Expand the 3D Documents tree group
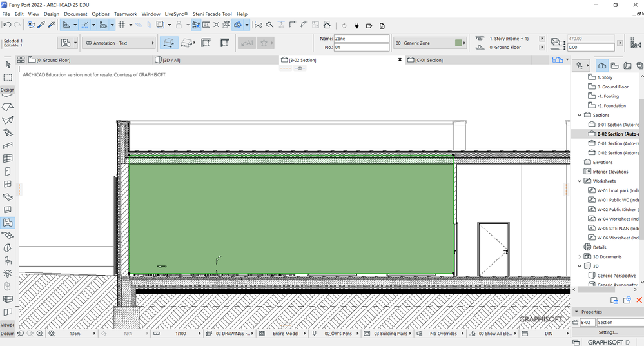The image size is (644, 346). coord(580,257)
